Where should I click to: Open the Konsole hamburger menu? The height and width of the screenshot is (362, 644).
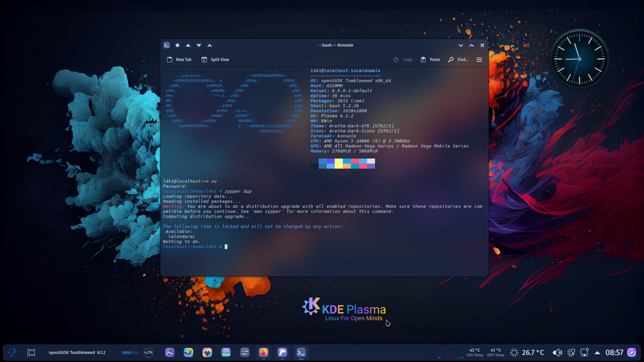click(x=479, y=60)
